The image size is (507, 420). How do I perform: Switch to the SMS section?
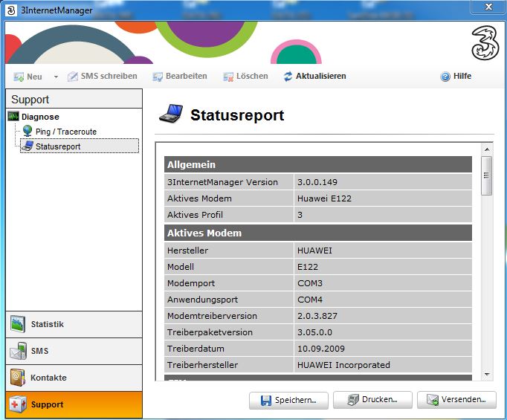[x=74, y=351]
